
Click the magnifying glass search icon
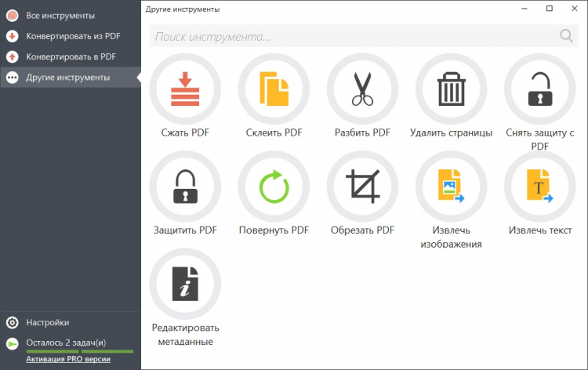click(566, 36)
